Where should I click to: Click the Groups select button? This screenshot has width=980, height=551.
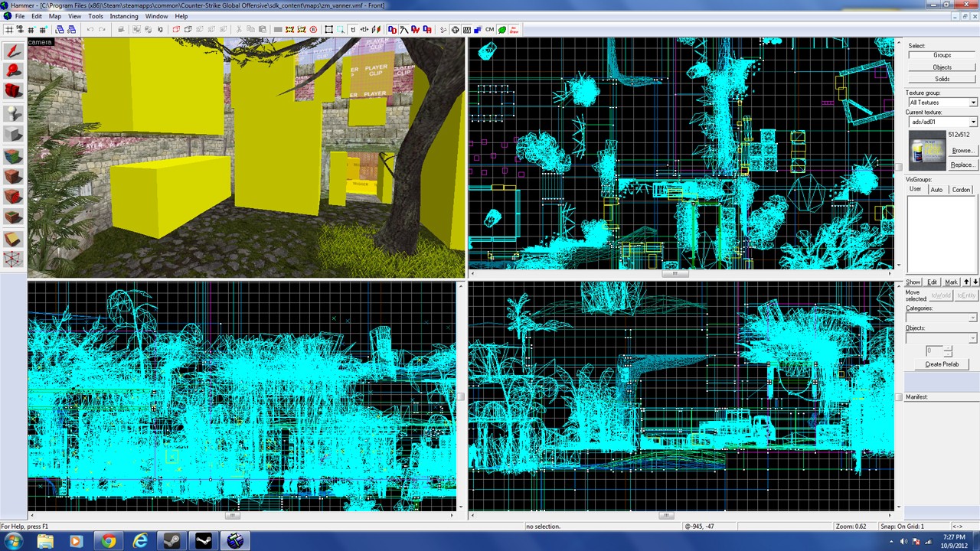(x=942, y=55)
